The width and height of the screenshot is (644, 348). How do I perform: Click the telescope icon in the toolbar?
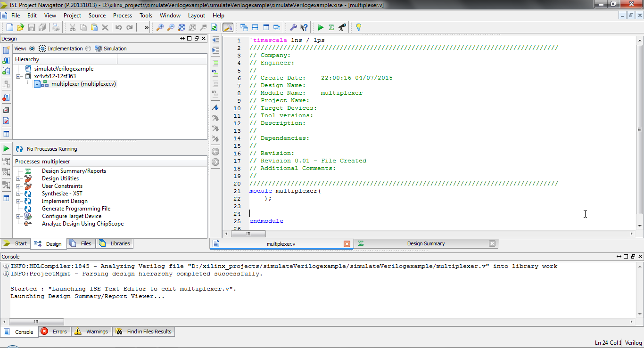click(x=342, y=28)
